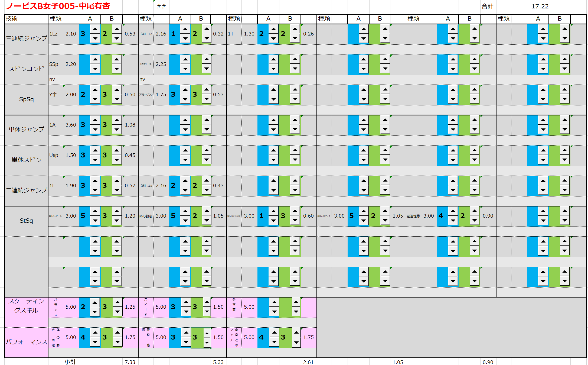Decrease judge B score for 1Lz
588x365 pixels.
[117, 38]
